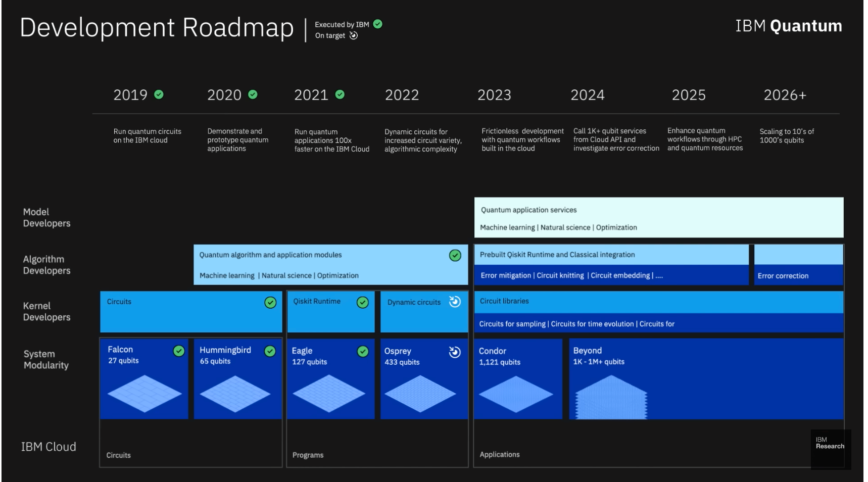Click the checkmark on Qiskit Runtime block
Image resolution: width=868 pixels, height=482 pixels.
(363, 303)
